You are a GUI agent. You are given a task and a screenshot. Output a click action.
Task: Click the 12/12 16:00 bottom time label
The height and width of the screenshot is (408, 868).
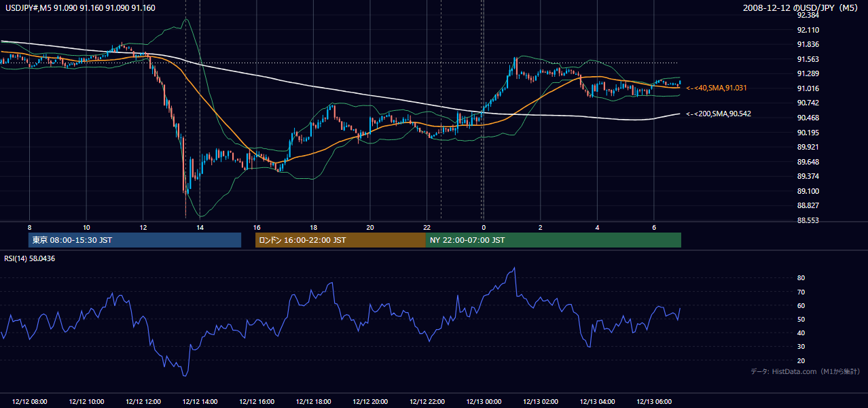coord(257,401)
